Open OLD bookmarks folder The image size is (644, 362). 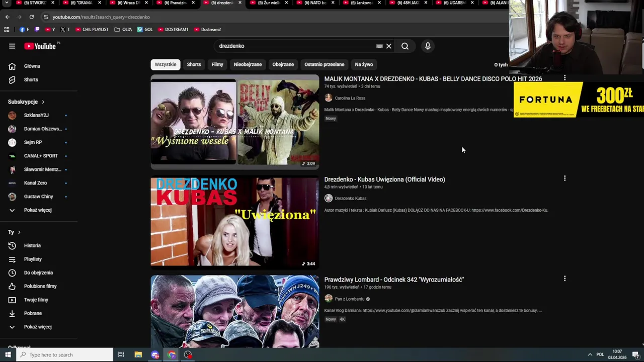tap(123, 30)
